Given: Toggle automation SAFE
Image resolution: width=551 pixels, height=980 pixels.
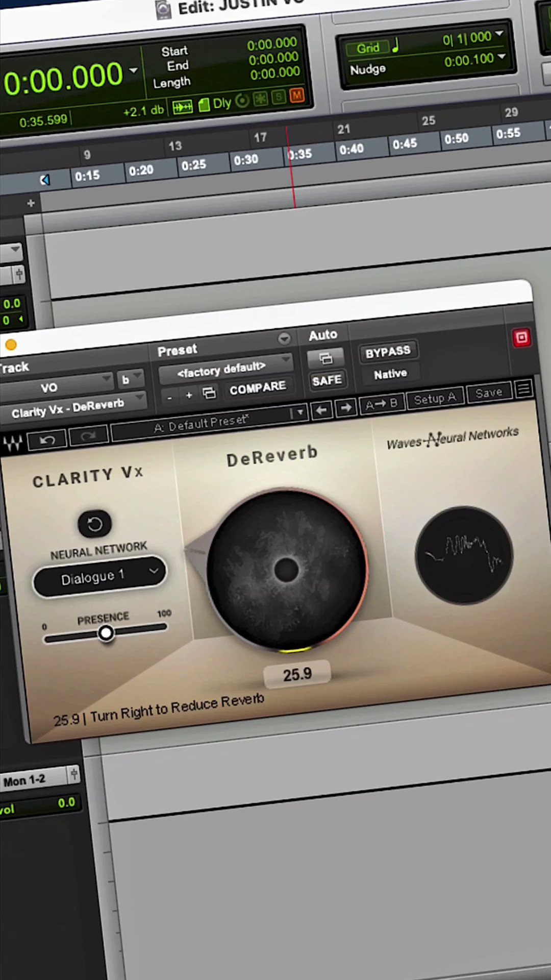Looking at the screenshot, I should (x=327, y=381).
